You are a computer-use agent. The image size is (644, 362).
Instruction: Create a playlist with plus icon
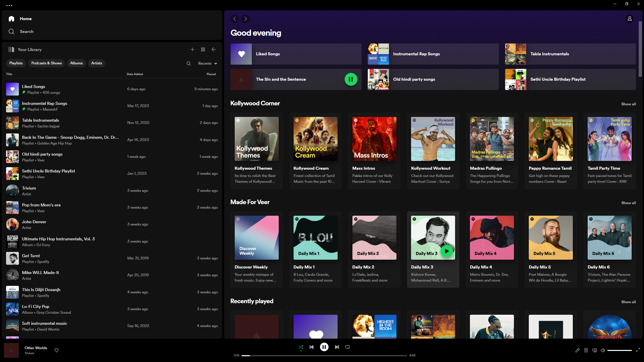tap(192, 50)
